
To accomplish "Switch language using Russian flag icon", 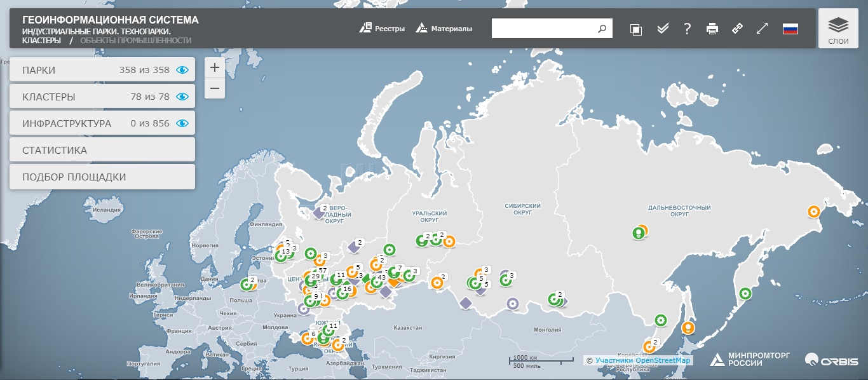I will [x=790, y=29].
